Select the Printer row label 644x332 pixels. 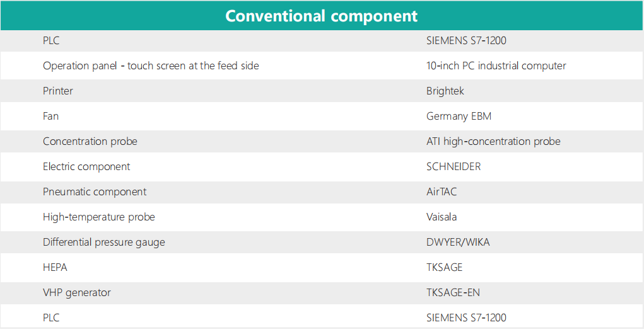pyautogui.click(x=58, y=91)
